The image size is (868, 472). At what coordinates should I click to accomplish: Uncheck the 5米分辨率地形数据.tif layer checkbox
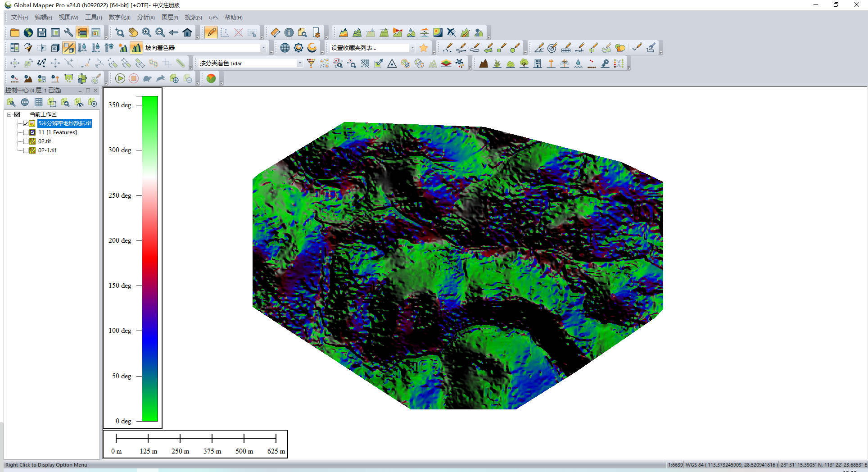(26, 123)
